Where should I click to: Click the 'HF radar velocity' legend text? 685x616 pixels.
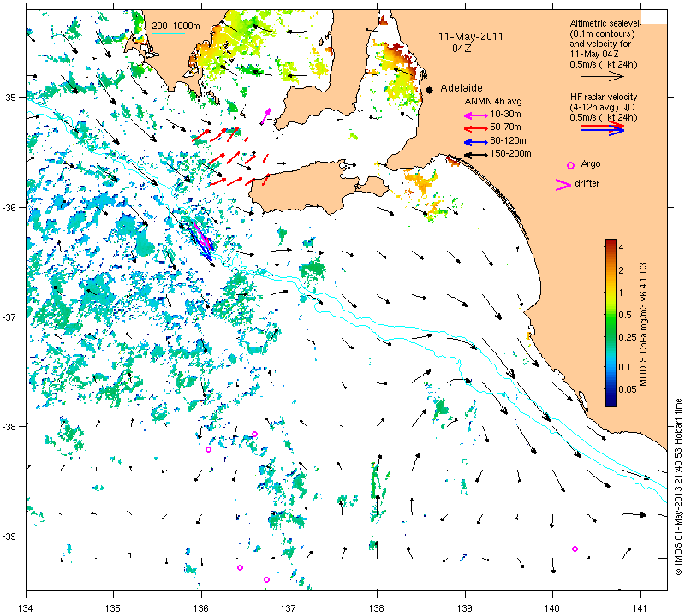click(604, 97)
